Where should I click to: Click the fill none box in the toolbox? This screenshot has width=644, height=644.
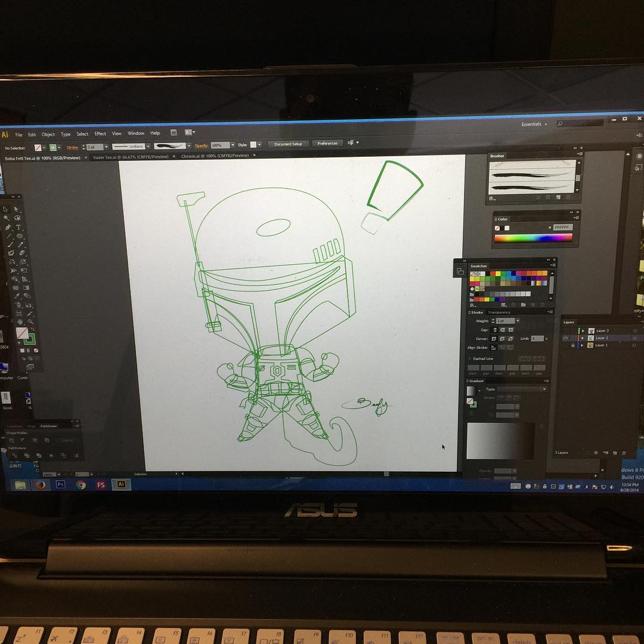(22, 333)
